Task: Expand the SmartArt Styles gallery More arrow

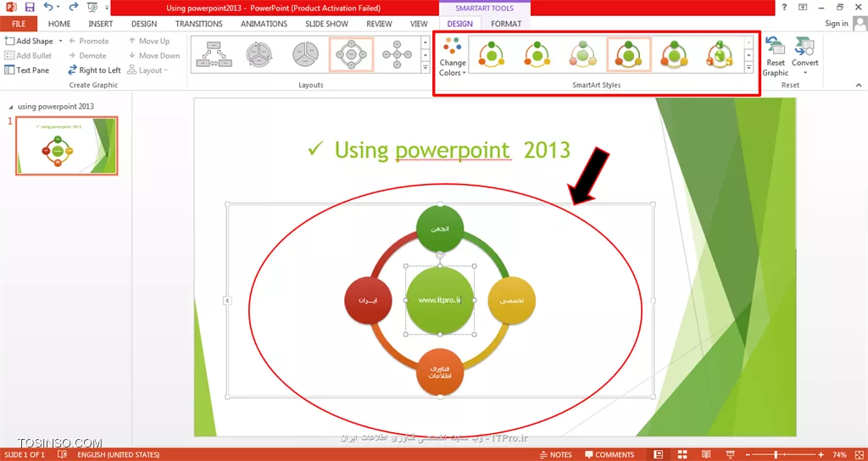Action: click(x=748, y=68)
